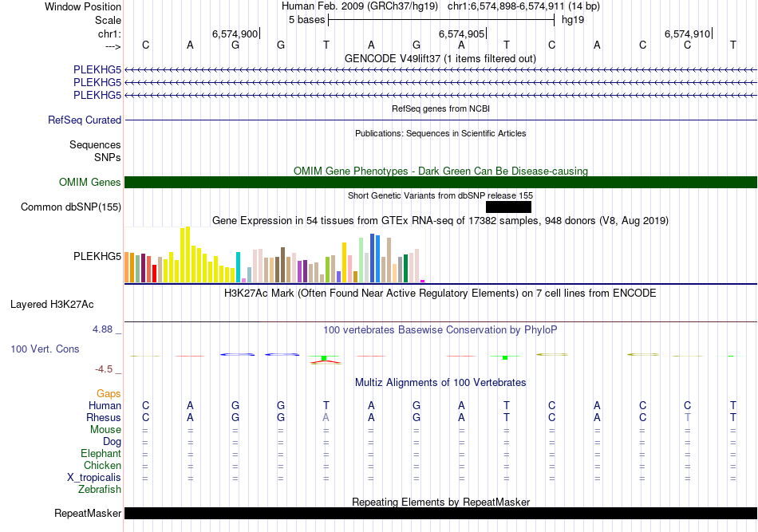Click the 100 Vert. Cons track label

tap(45, 349)
